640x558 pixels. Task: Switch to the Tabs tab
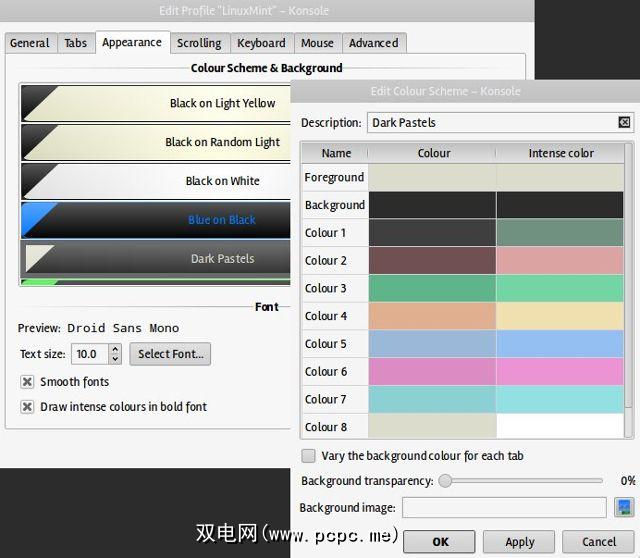[x=76, y=43]
